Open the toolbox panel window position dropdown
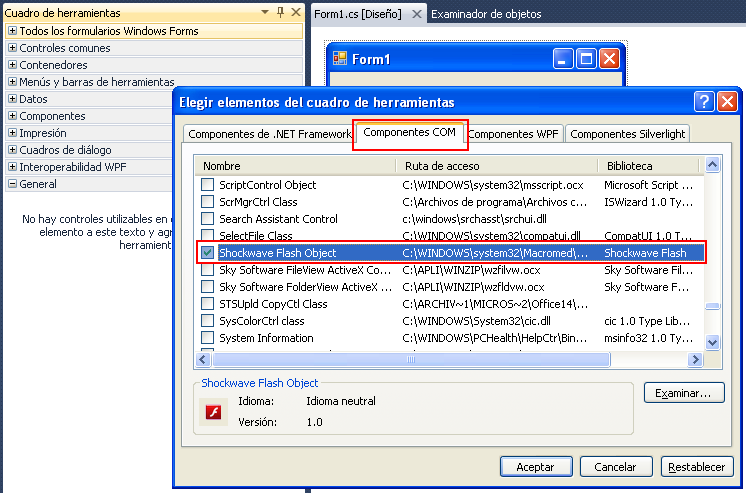Image resolution: width=746 pixels, height=493 pixels. click(265, 12)
